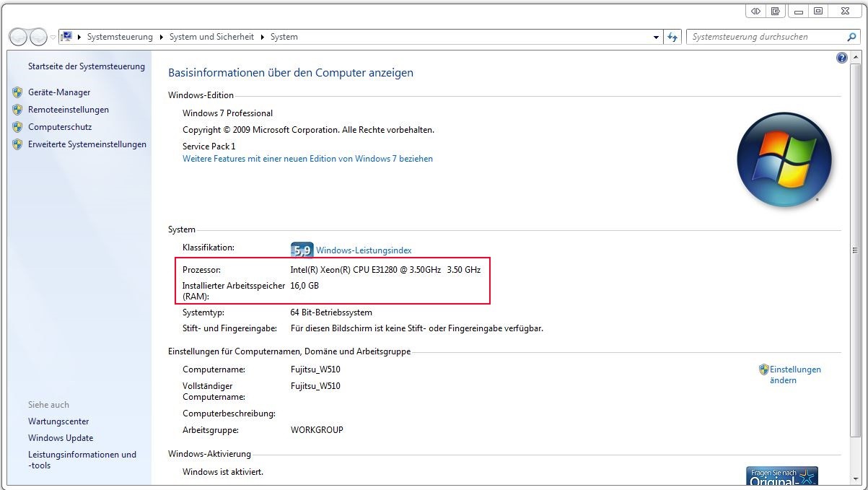Open Leistungsinformationen und -tools link

pos(82,460)
